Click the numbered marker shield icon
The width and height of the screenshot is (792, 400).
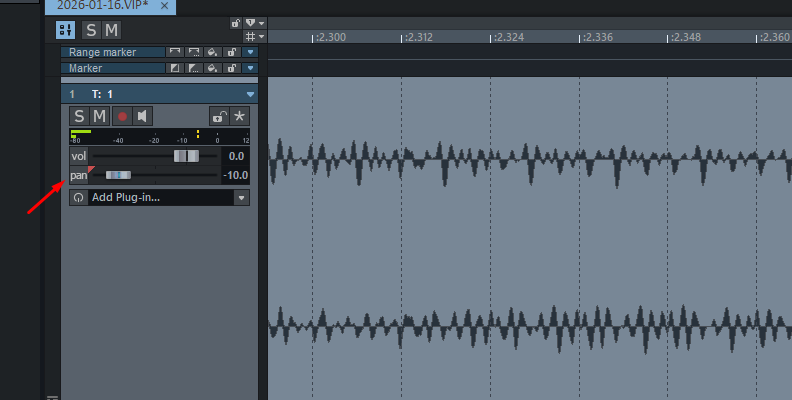(251, 23)
